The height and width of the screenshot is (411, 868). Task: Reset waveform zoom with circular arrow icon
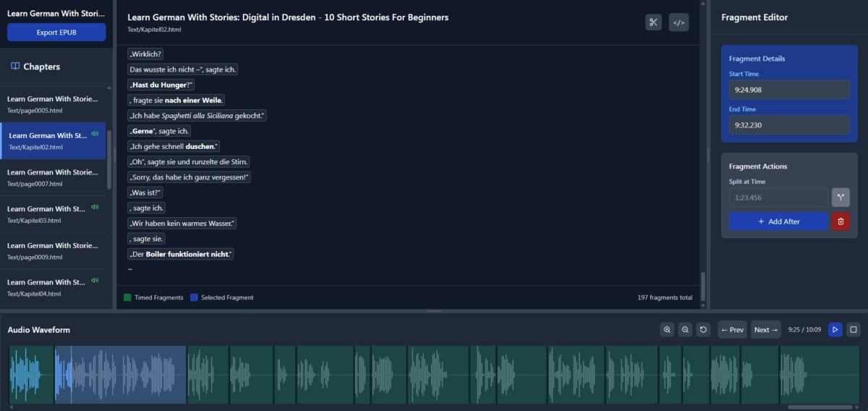[x=703, y=330]
